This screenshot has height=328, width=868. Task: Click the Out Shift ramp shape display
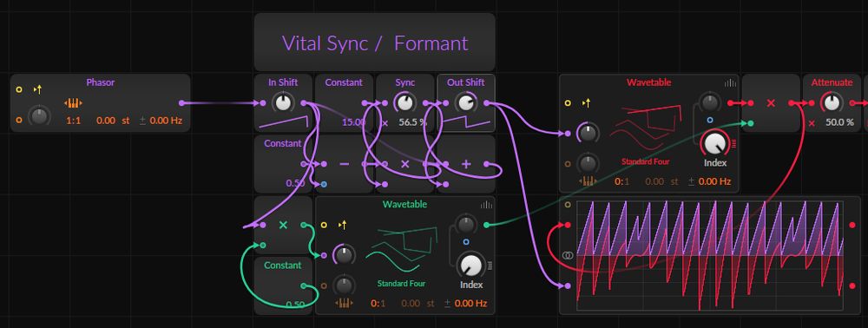pyautogui.click(x=465, y=121)
